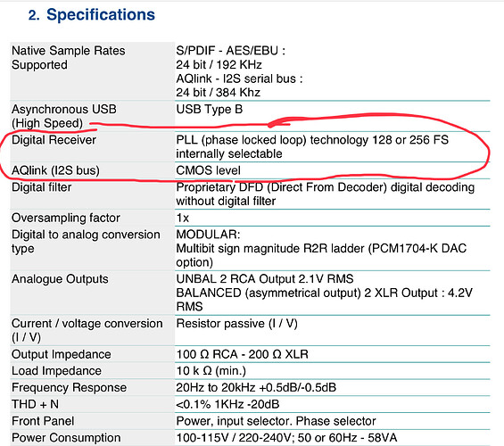
Task: Select the 24 bit / 192 KHz text
Action: click(x=219, y=64)
